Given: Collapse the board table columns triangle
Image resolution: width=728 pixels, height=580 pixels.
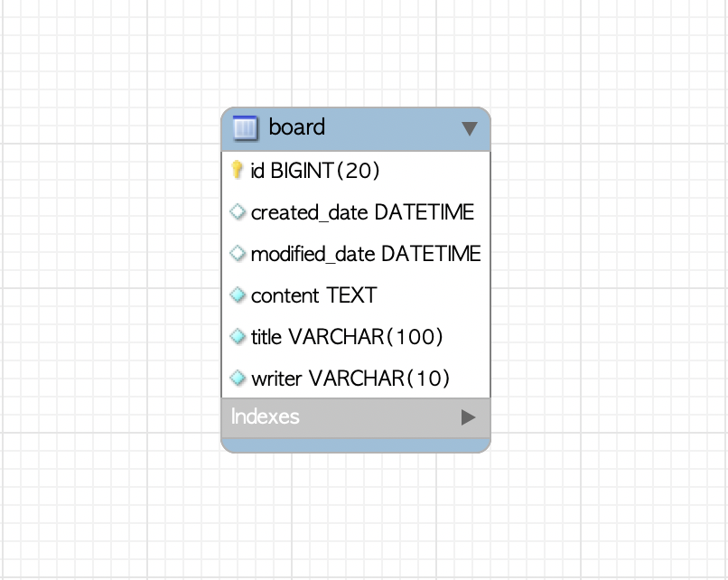Looking at the screenshot, I should tap(470, 128).
